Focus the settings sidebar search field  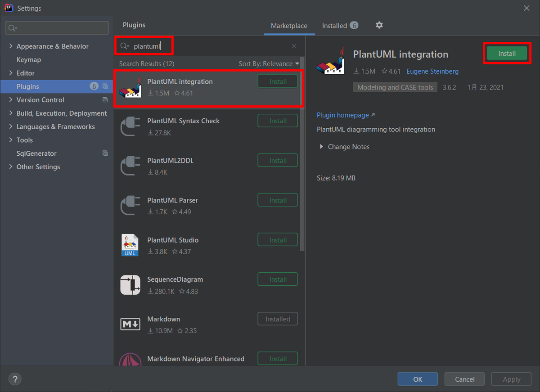(x=57, y=28)
